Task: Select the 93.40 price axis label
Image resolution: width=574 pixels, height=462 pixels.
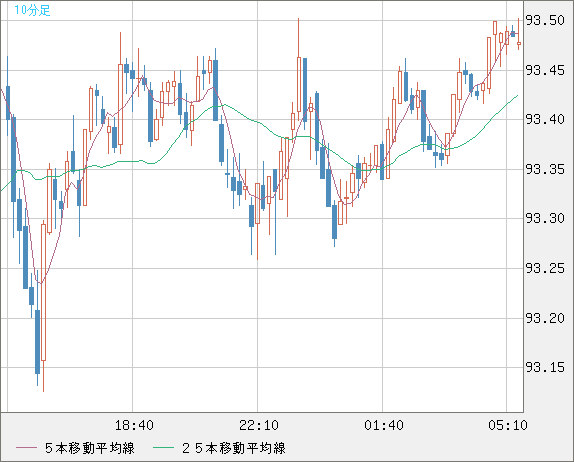Action: coord(545,119)
